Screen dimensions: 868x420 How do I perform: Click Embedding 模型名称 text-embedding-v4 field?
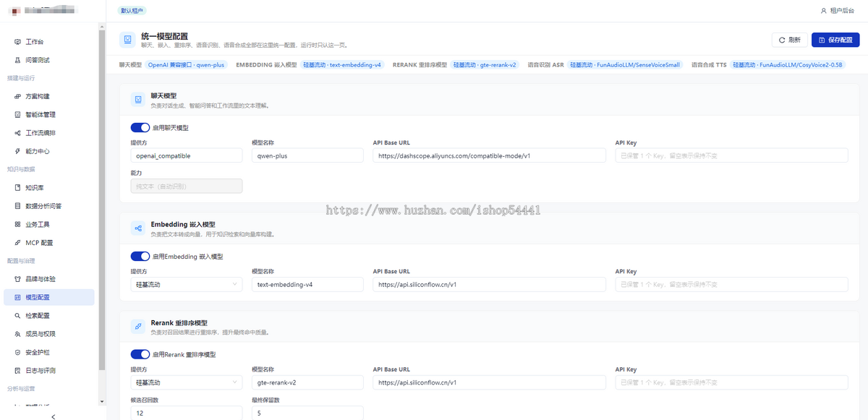tap(308, 285)
